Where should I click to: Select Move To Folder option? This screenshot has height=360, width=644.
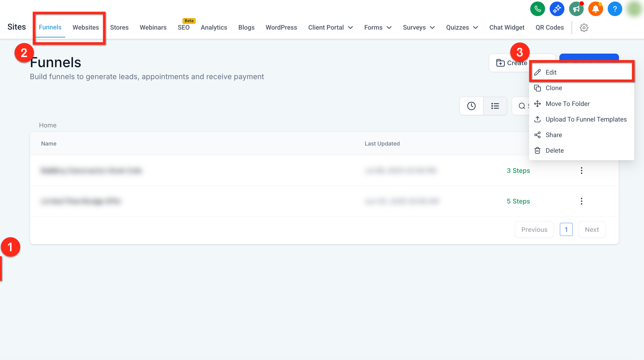[582, 104]
